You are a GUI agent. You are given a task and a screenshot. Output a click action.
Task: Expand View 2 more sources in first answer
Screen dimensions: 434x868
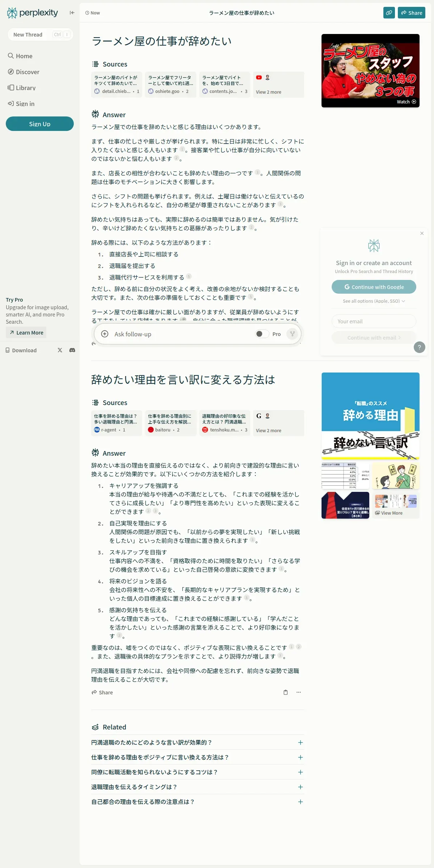(x=278, y=85)
